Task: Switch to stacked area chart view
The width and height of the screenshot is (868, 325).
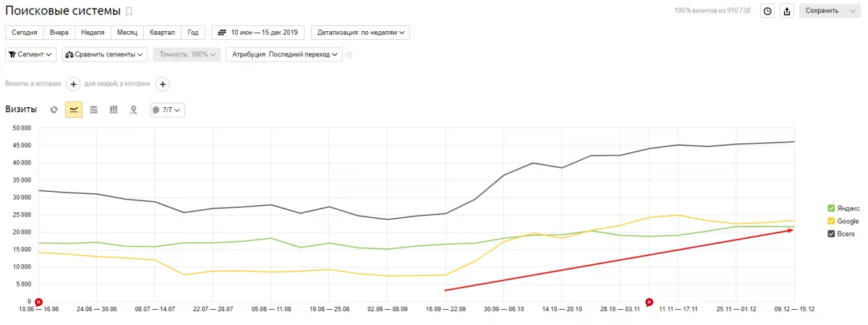Action: coord(94,110)
